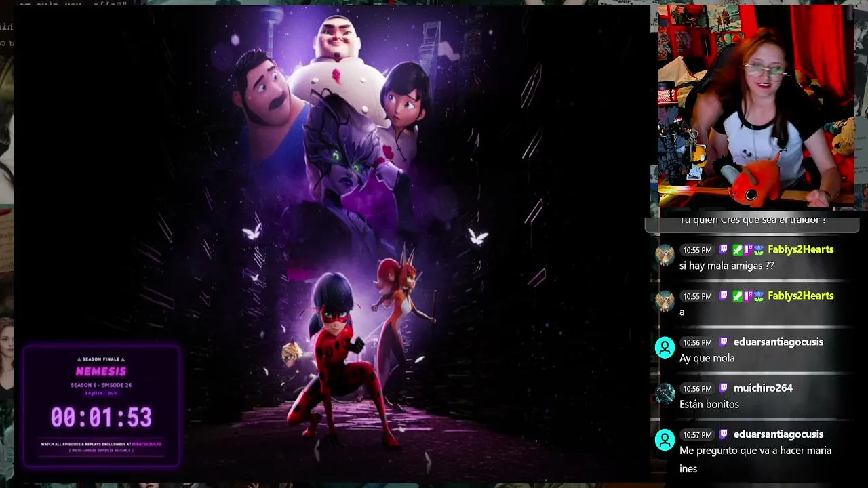Click the 1st badge on Fabiys2Hearts 'a' message
The width and height of the screenshot is (868, 488).
(x=747, y=296)
